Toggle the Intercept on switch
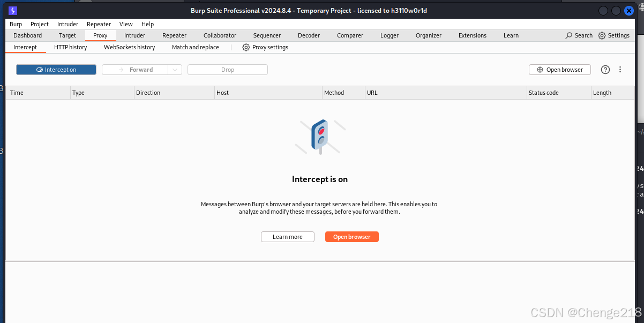Screen dimensions: 644x323 tap(56, 70)
